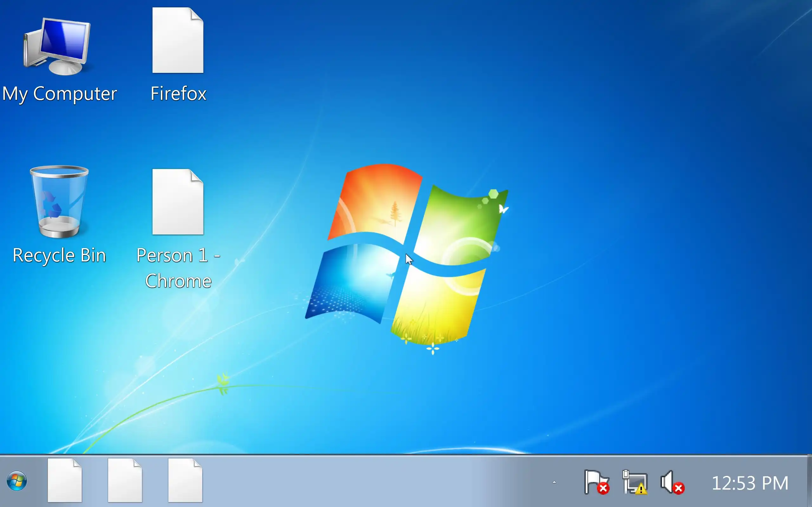
Task: Click the middle pinned taskbar icon
Action: point(125,480)
